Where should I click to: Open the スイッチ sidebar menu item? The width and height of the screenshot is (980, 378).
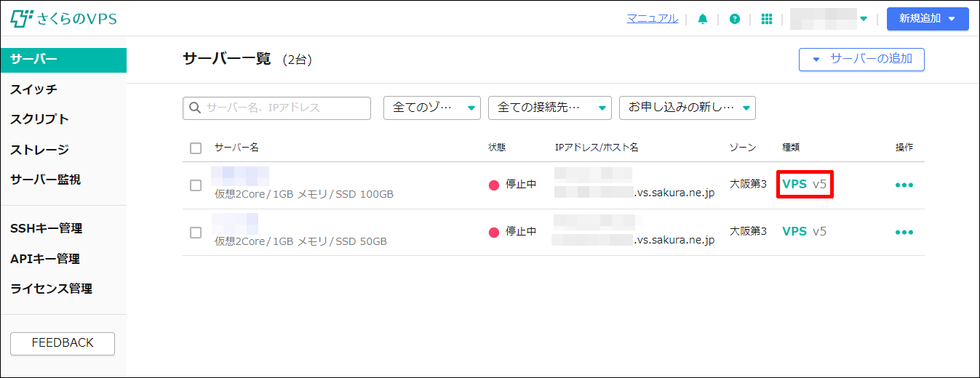[x=33, y=89]
